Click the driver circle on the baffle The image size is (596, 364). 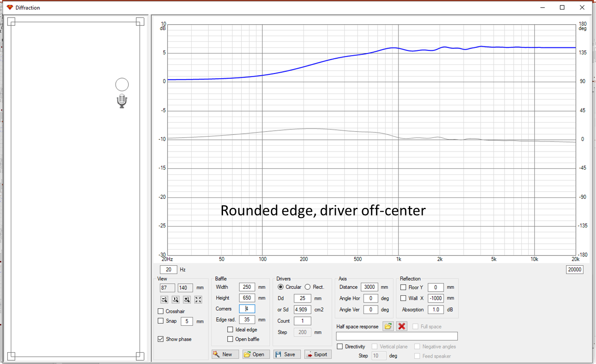coord(122,85)
